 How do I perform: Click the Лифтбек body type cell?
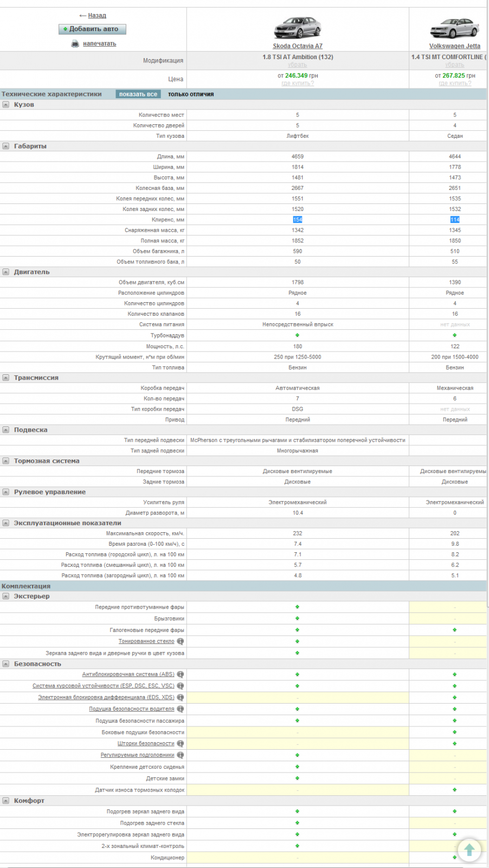[x=298, y=136]
